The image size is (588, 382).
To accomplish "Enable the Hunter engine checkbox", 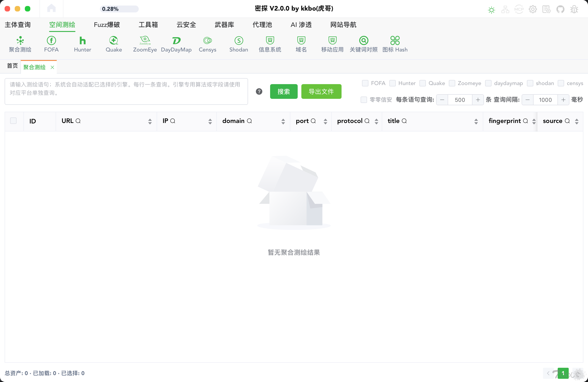I will (392, 83).
